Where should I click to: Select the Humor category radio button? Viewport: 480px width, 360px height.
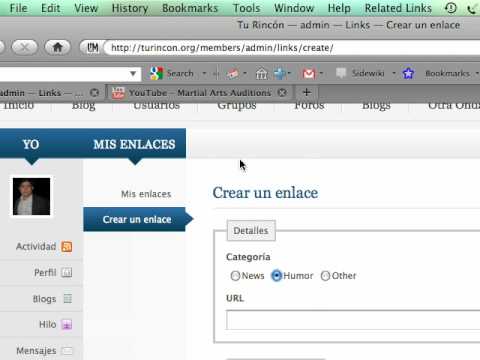[x=276, y=276]
